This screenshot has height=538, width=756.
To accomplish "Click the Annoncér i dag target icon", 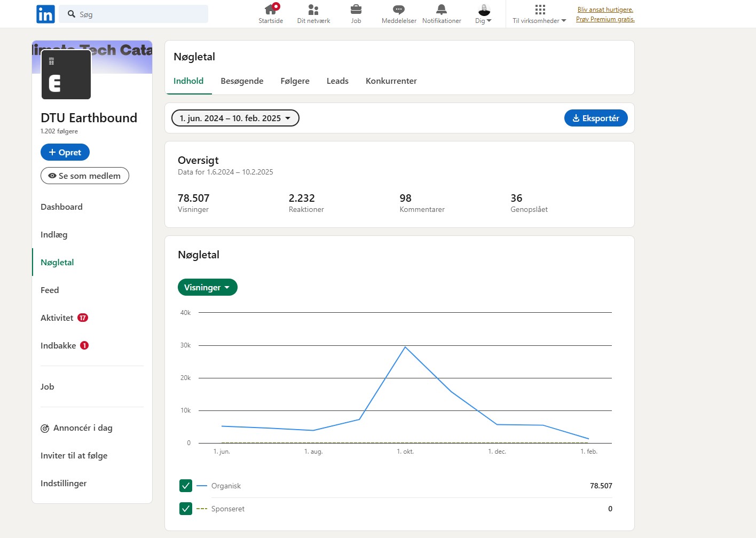I will (x=45, y=428).
